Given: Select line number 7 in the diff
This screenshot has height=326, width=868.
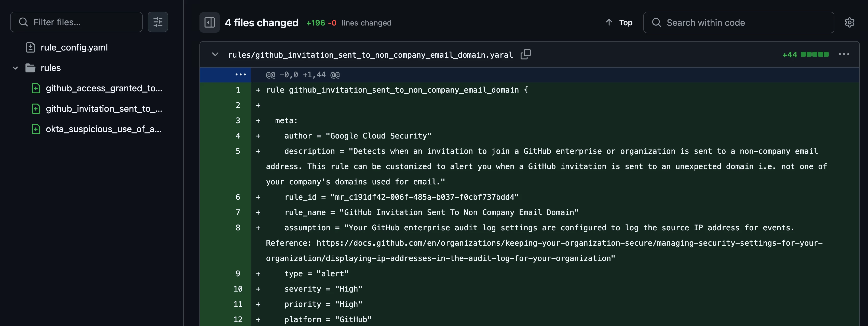Looking at the screenshot, I should 238,212.
